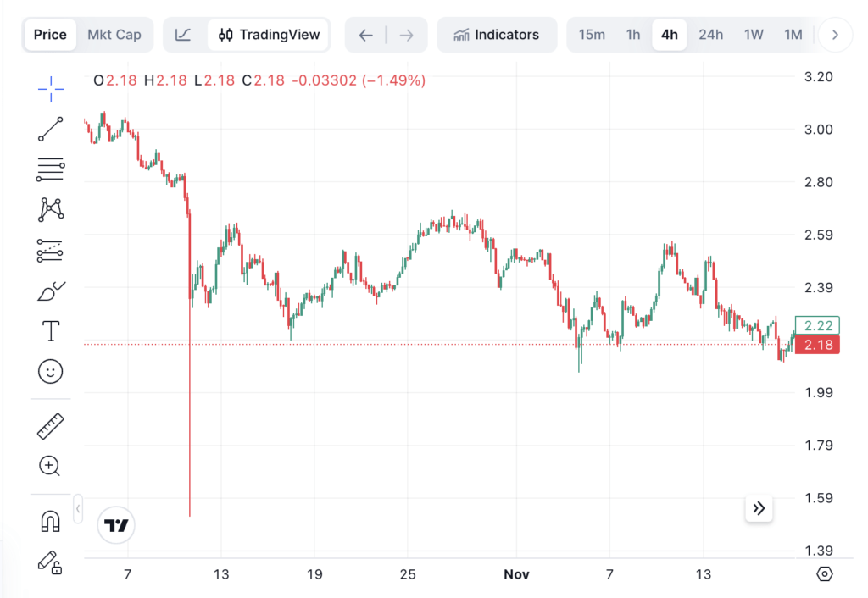Select the 1W timeframe tab
Viewport: 868px width, 598px height.
[x=754, y=35]
